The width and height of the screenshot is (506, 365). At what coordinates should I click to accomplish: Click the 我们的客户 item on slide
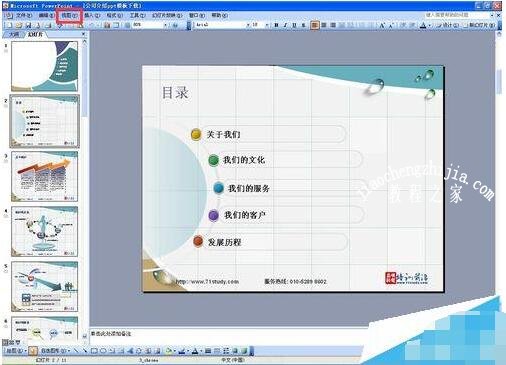click(245, 215)
